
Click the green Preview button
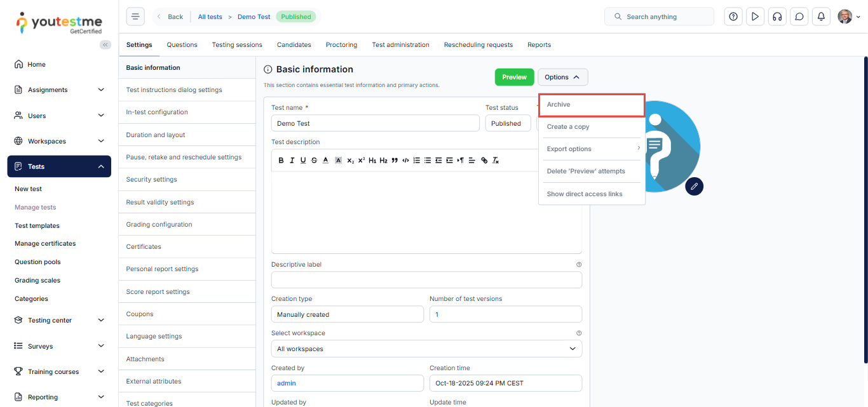click(514, 77)
